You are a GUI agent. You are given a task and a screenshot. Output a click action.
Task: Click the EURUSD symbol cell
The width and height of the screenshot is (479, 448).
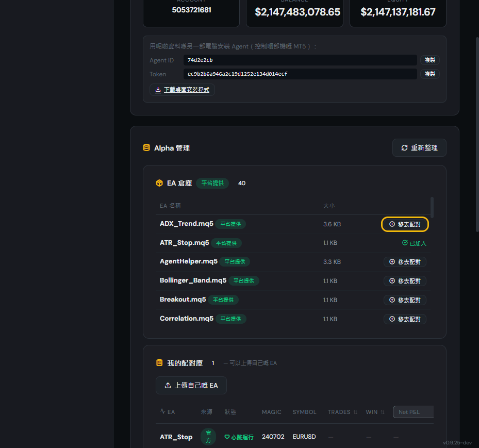[304, 437]
